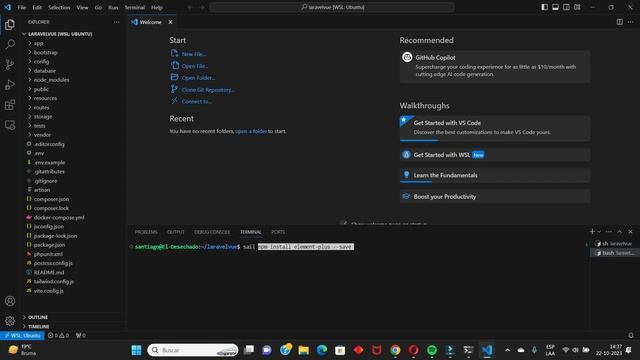Click the Windows Start button
The width and height of the screenshot is (640, 360).
coord(136,350)
